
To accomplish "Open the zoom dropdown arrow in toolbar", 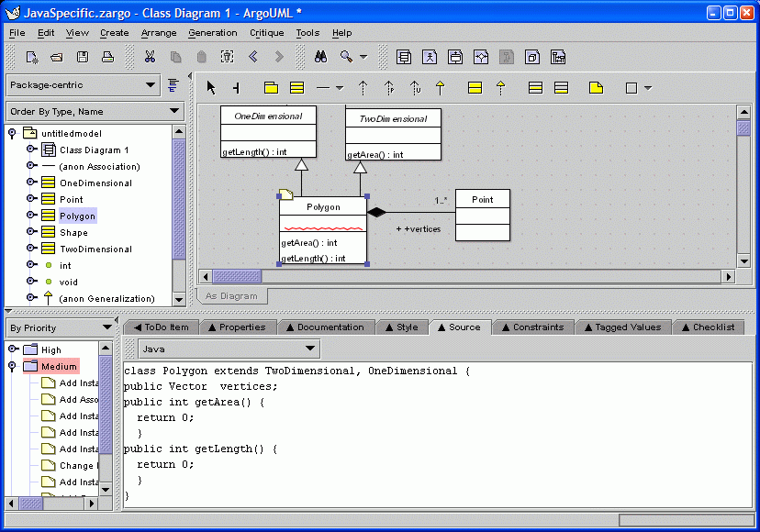I will tap(363, 57).
